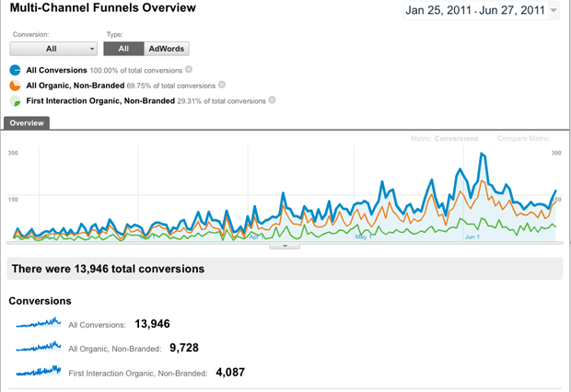Screen dimensions: 571x392
Task: Click the First Interaction green pie icon
Action: (16, 101)
